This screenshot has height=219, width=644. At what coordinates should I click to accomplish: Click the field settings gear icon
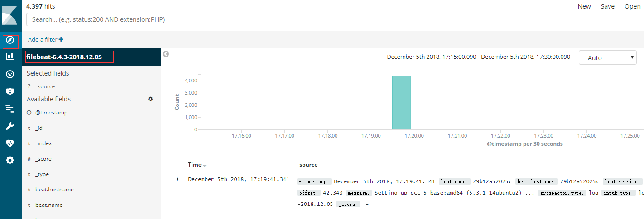(150, 99)
